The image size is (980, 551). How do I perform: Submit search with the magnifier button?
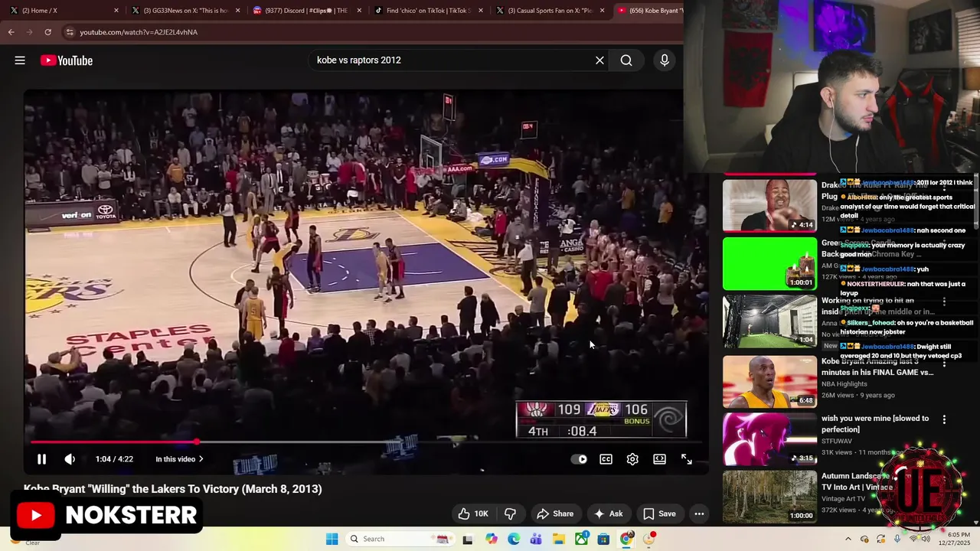click(626, 60)
